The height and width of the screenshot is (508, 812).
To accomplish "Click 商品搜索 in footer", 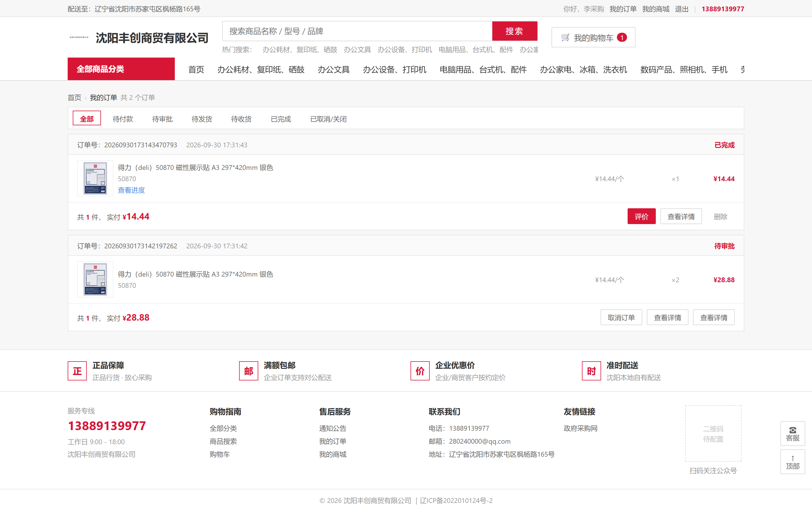I will click(x=223, y=441).
